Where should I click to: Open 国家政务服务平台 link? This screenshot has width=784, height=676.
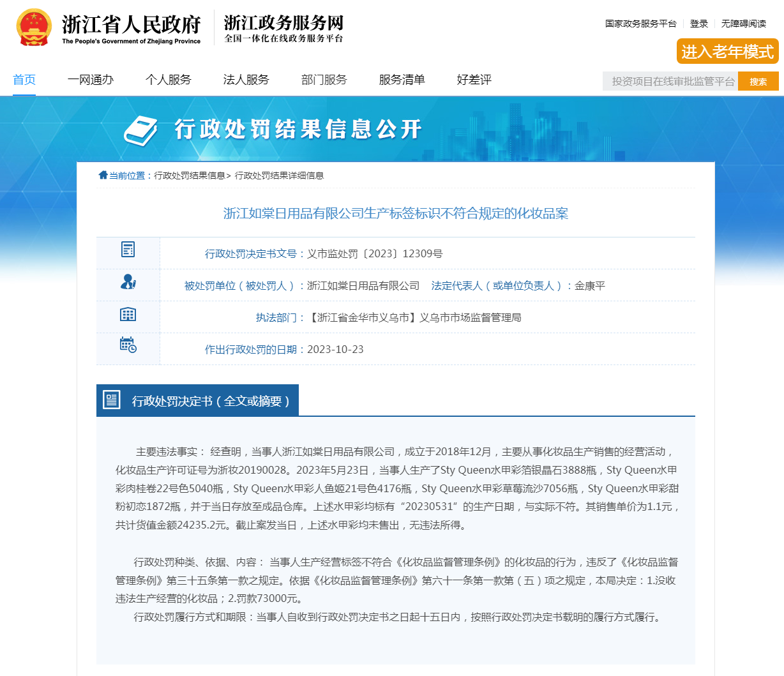[x=640, y=24]
